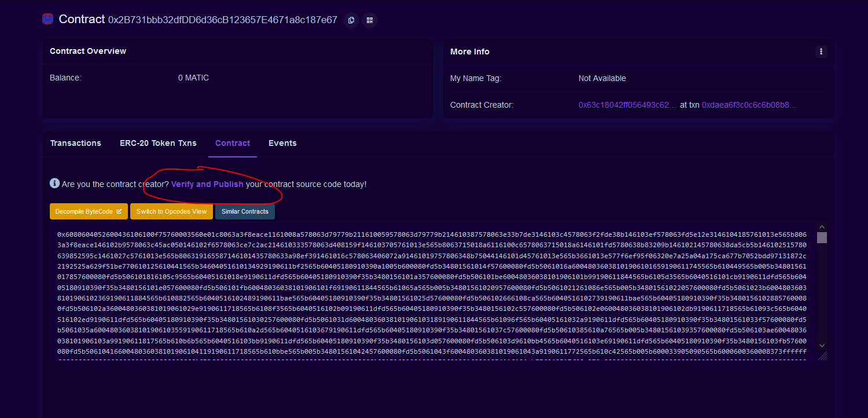The image size is (868, 418).
Task: Select the Contract tab
Action: coord(233,143)
